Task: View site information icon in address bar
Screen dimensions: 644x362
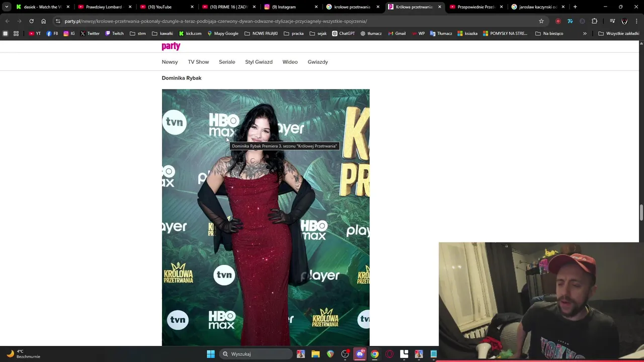Action: coord(58,21)
